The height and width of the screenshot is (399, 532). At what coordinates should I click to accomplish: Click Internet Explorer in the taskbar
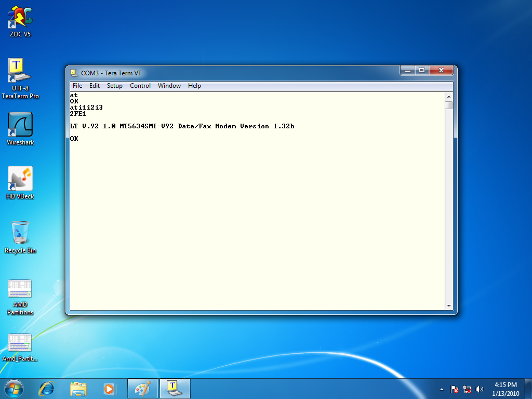click(47, 388)
